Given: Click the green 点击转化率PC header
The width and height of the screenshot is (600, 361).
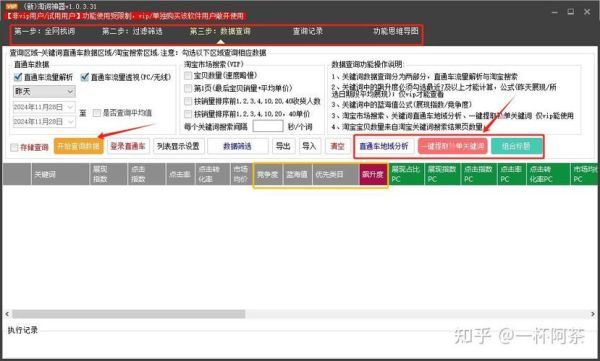Looking at the screenshot, I should click(548, 174).
